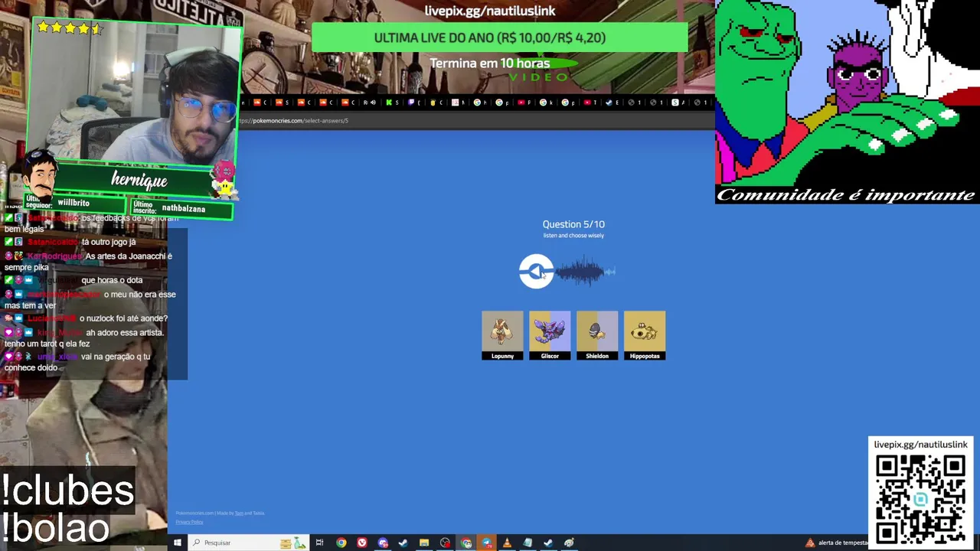980x551 pixels.
Task: Open Telegram from the taskbar
Action: coord(487,543)
